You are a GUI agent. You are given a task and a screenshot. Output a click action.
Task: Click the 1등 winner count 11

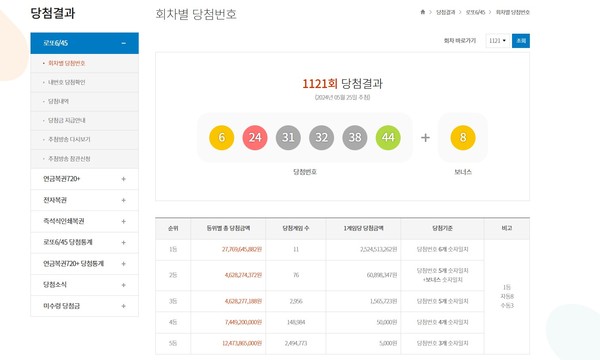[x=296, y=249]
